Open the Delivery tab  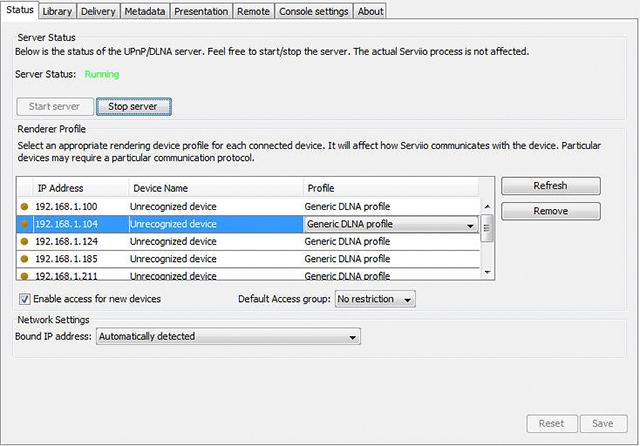(x=98, y=11)
